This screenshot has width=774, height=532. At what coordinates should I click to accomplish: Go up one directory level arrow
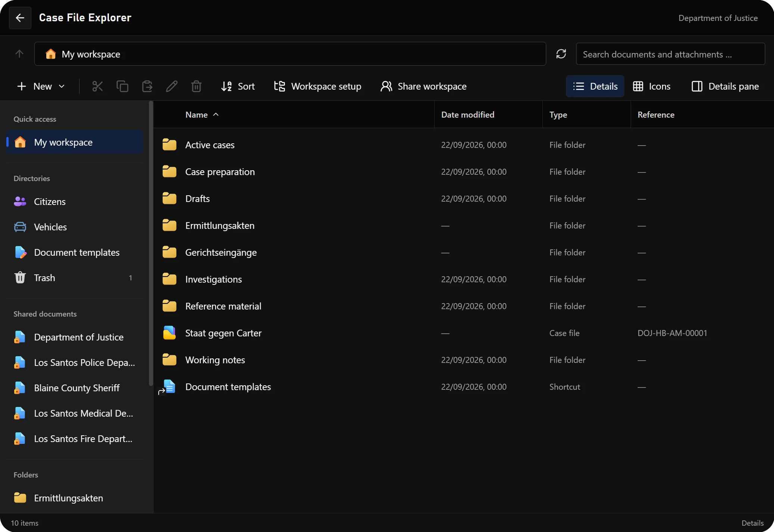coord(19,54)
